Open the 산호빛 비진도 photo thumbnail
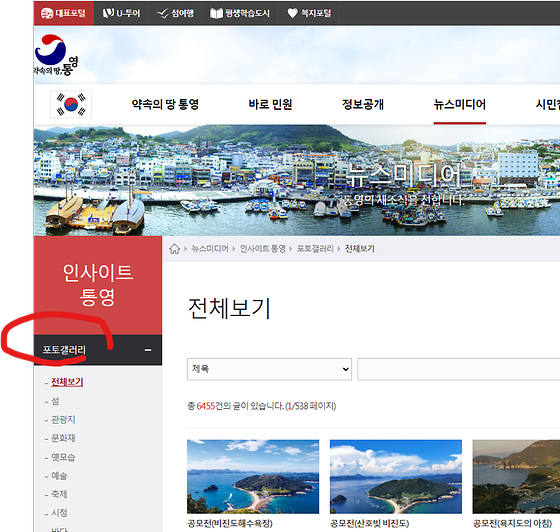 396,477
